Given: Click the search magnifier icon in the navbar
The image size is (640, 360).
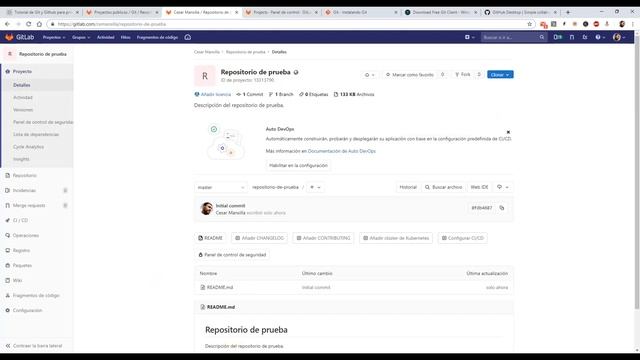Looking at the screenshot, I should click(x=542, y=37).
